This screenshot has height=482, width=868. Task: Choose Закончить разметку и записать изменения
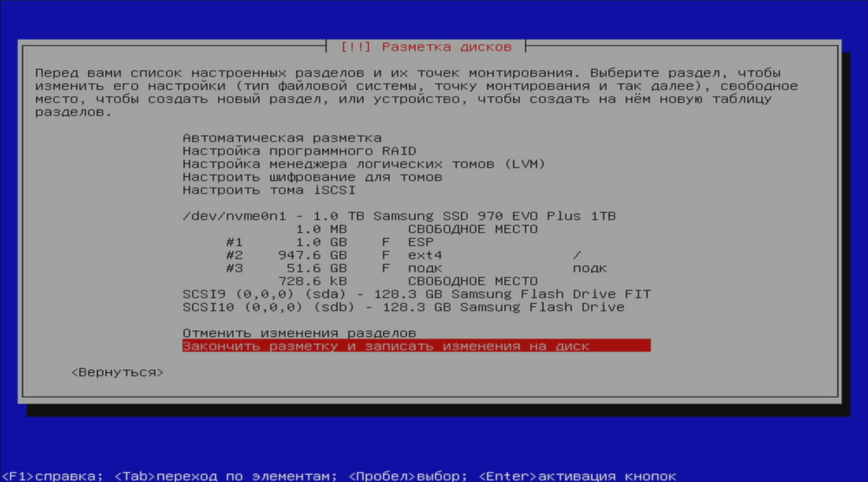click(417, 346)
